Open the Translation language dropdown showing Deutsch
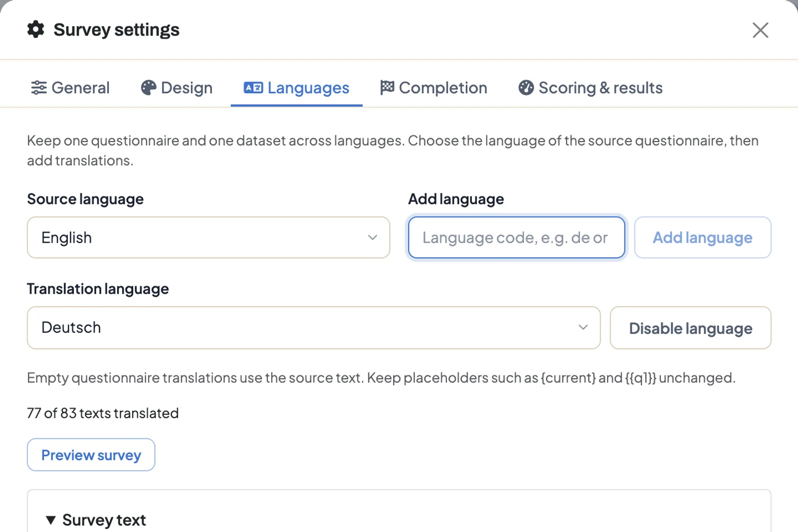The height and width of the screenshot is (532, 798). (x=314, y=328)
